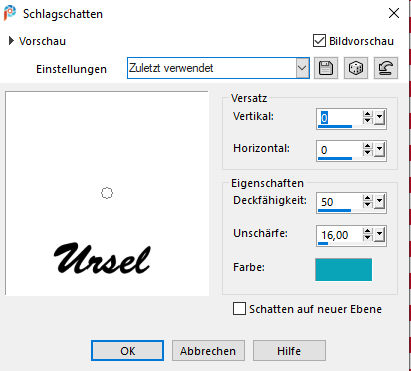411x371 pixels.
Task: Open the Vertikal slider popup arrow
Action: tap(379, 118)
